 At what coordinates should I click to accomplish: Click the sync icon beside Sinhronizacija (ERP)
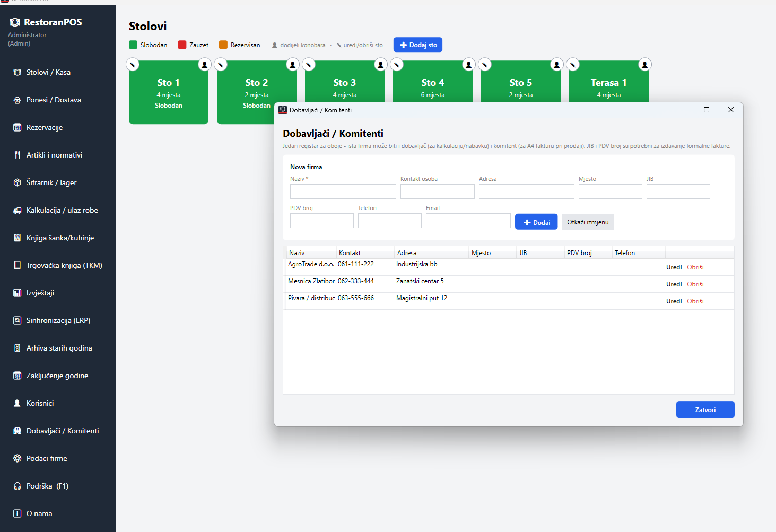pos(17,320)
